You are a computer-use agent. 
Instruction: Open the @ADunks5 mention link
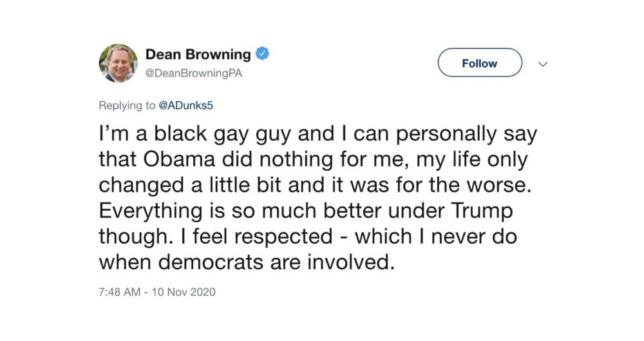(x=185, y=105)
